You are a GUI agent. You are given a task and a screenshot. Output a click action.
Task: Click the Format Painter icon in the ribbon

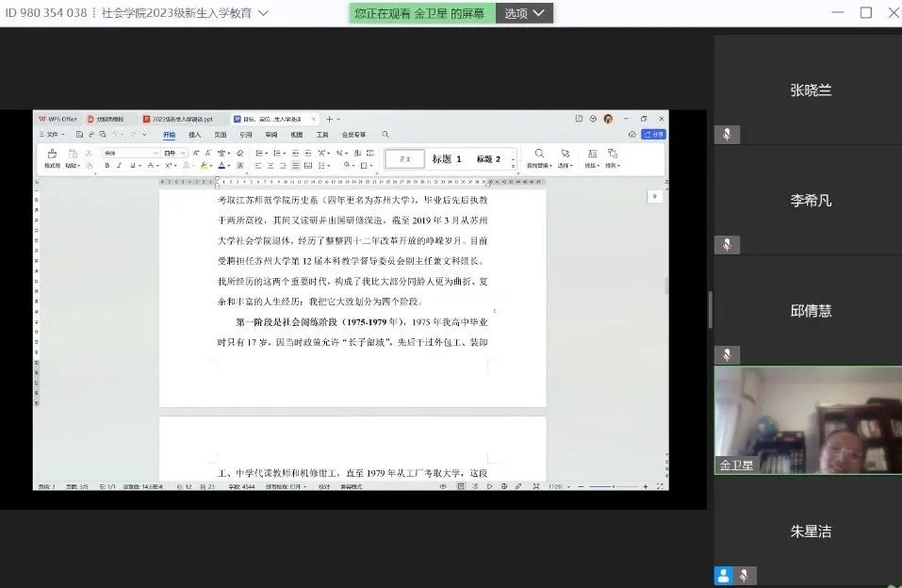[x=51, y=154]
